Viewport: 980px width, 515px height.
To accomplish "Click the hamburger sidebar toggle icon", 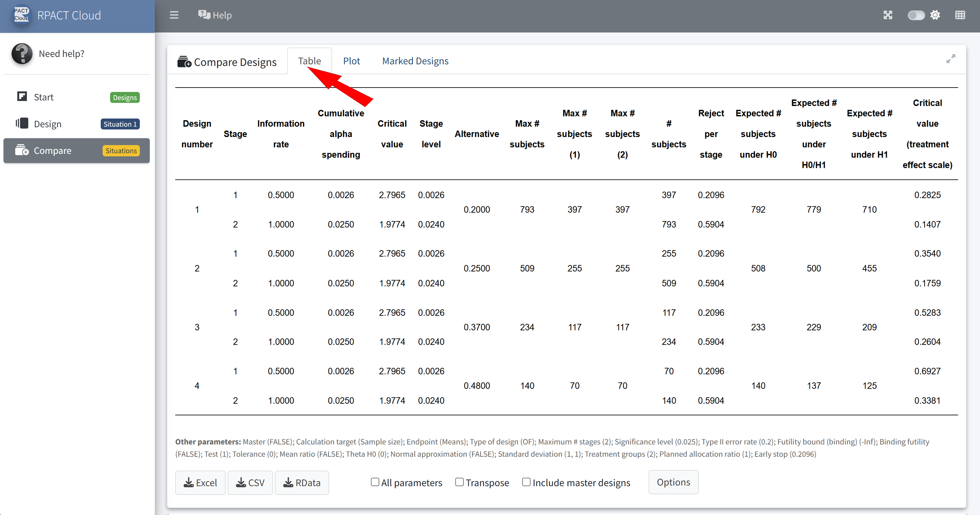I will coord(174,15).
